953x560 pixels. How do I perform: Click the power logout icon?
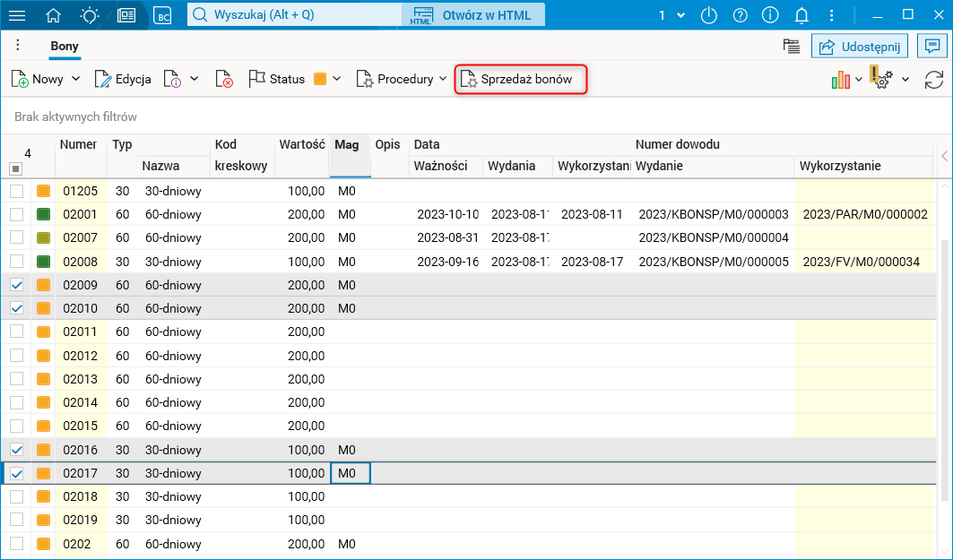(x=709, y=15)
